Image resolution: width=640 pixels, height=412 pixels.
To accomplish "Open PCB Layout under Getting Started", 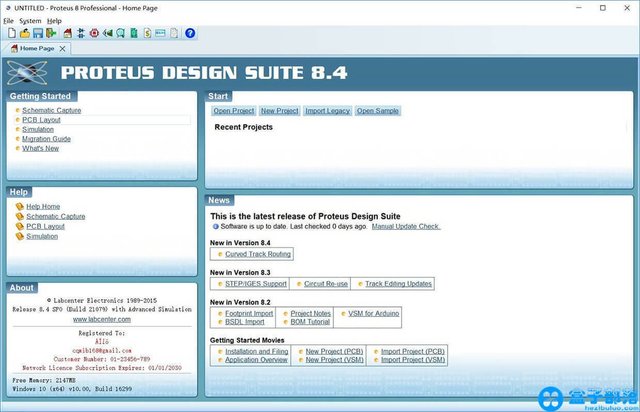I will tap(41, 120).
